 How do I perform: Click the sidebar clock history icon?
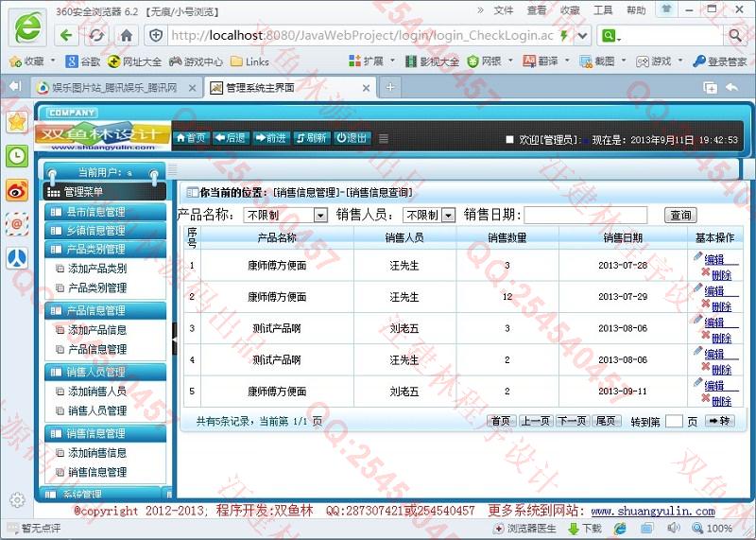click(17, 156)
